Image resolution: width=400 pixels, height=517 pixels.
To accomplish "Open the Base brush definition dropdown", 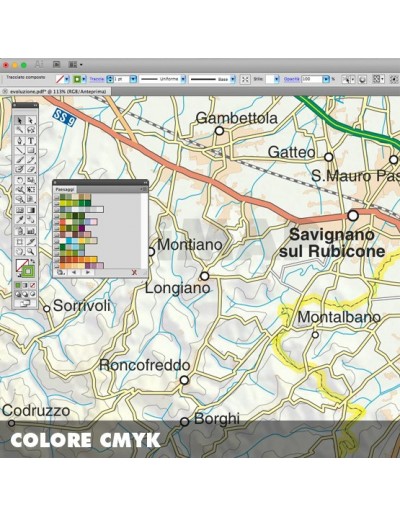I will tap(233, 79).
